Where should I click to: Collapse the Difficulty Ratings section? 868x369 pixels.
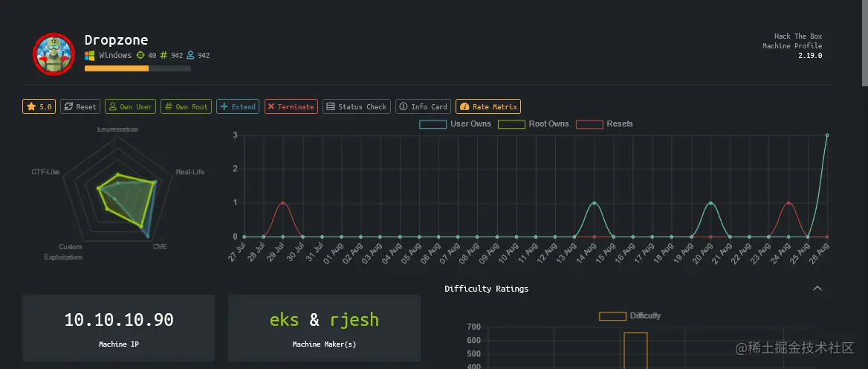tap(817, 288)
